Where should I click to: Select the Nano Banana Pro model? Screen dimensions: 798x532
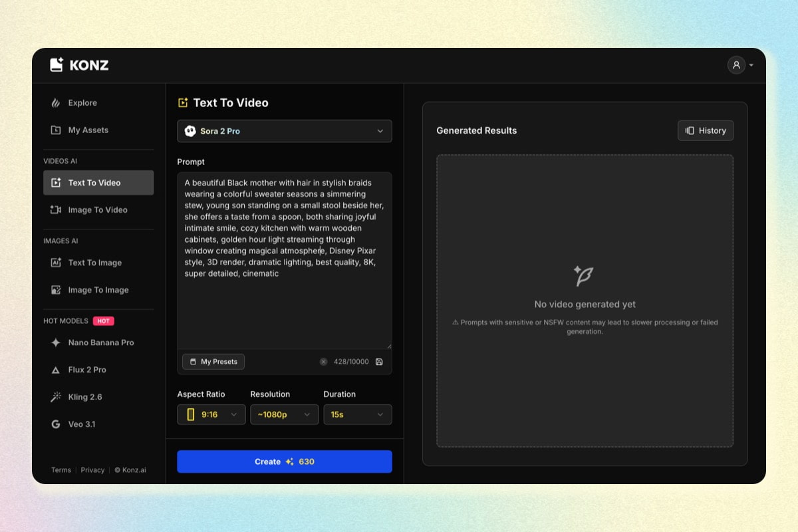pos(98,343)
